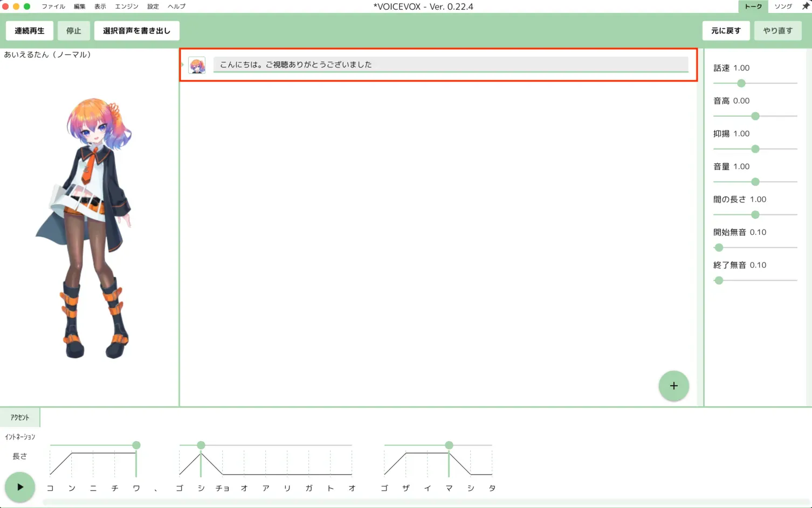This screenshot has width=812, height=508.
Task: Open the 編集 menu
Action: [80, 6]
